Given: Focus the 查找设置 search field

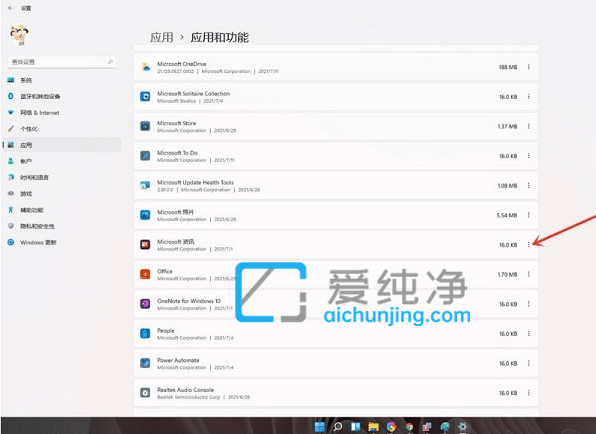Looking at the screenshot, I should pos(62,62).
